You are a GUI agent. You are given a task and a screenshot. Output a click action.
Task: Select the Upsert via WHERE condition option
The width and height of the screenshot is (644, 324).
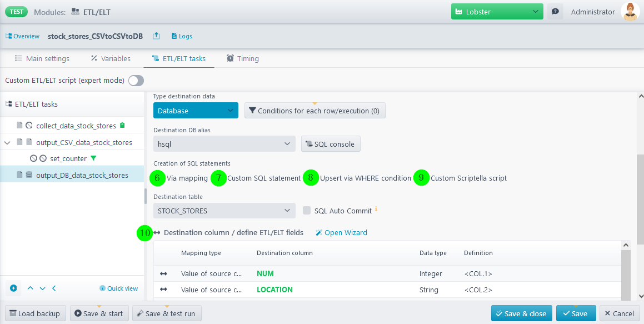pos(311,178)
